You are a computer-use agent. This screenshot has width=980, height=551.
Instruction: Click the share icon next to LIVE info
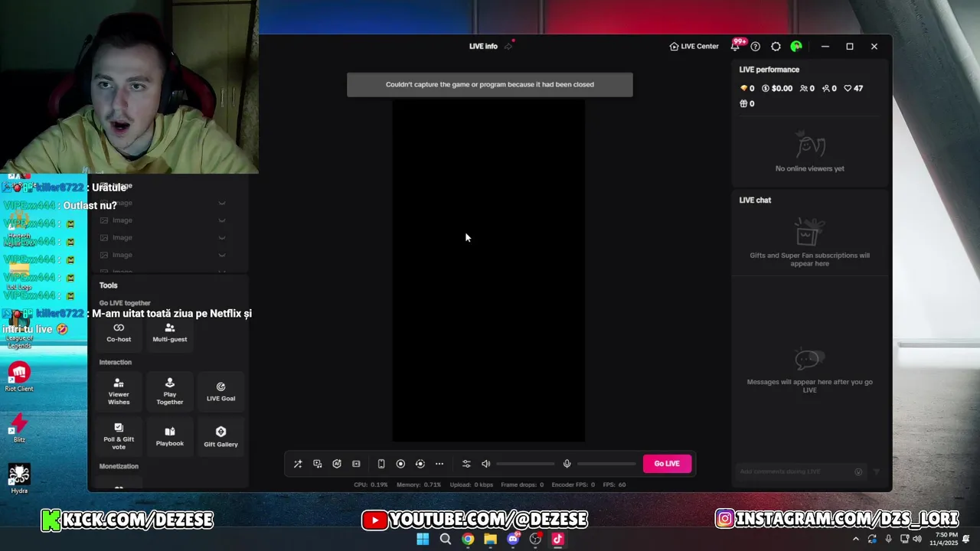tap(508, 47)
